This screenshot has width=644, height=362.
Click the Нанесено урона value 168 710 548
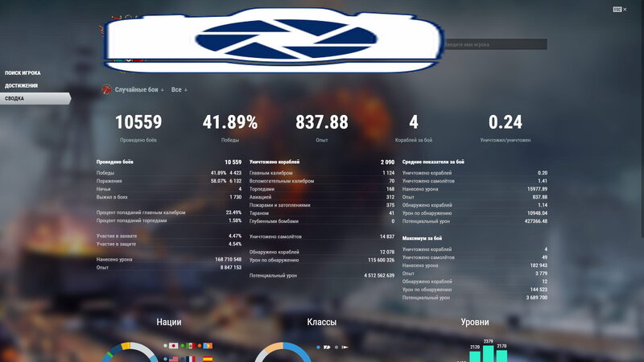click(229, 259)
